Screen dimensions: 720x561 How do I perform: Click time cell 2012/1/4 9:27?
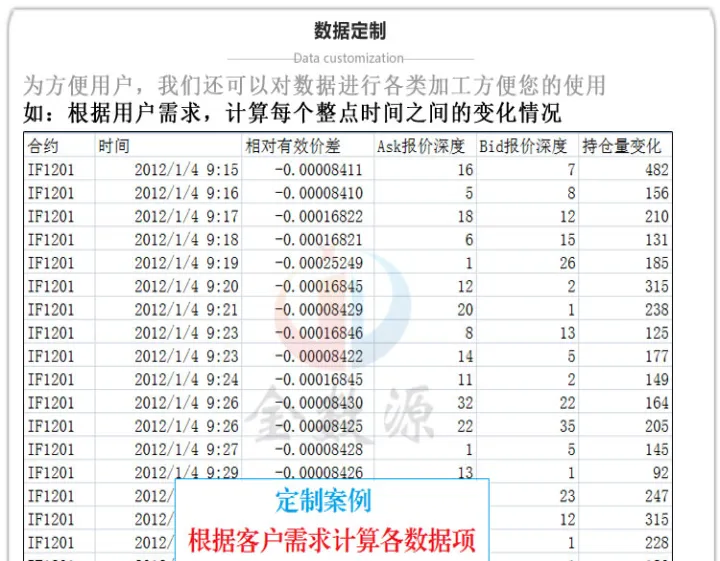tap(186, 449)
